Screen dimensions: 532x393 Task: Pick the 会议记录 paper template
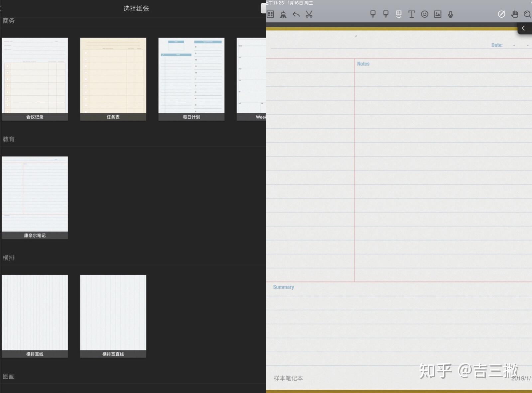pos(35,79)
